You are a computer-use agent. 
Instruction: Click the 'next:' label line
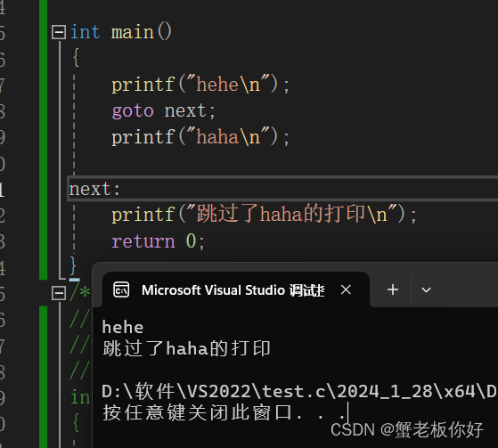pos(94,189)
